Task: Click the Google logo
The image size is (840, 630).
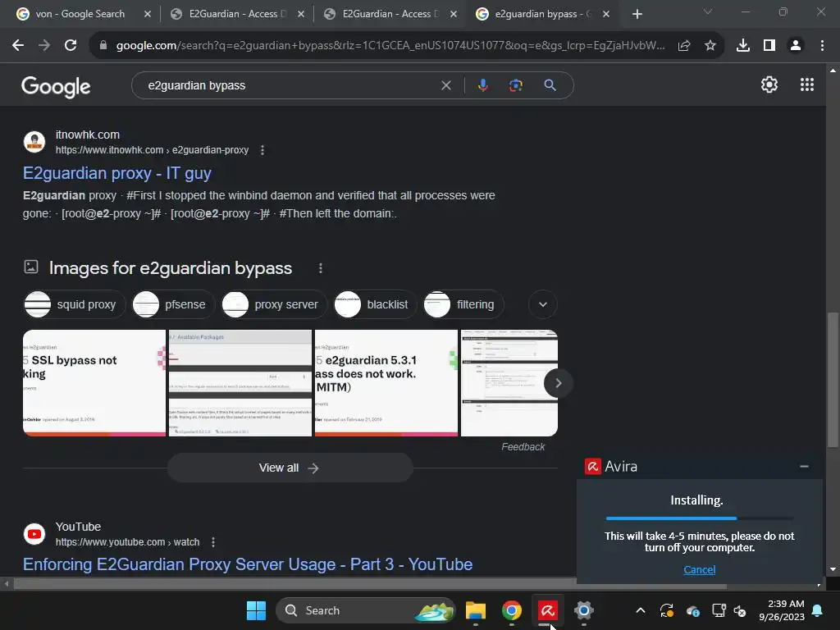Action: pos(56,86)
